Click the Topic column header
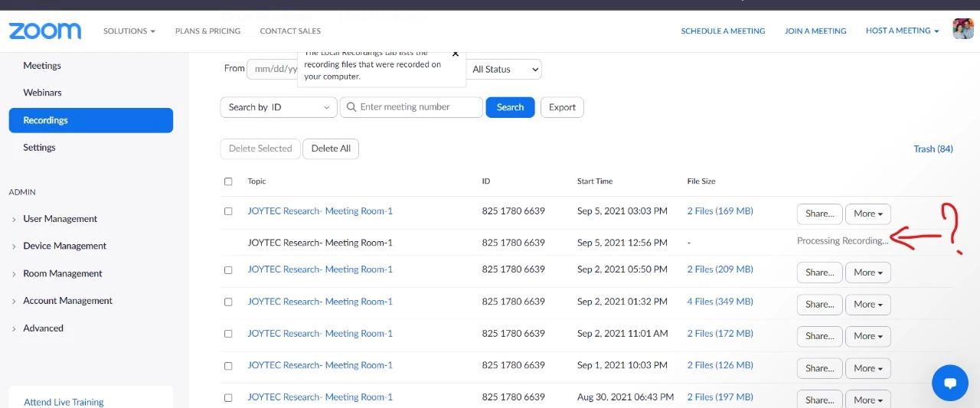Image resolution: width=980 pixels, height=408 pixels. click(256, 181)
